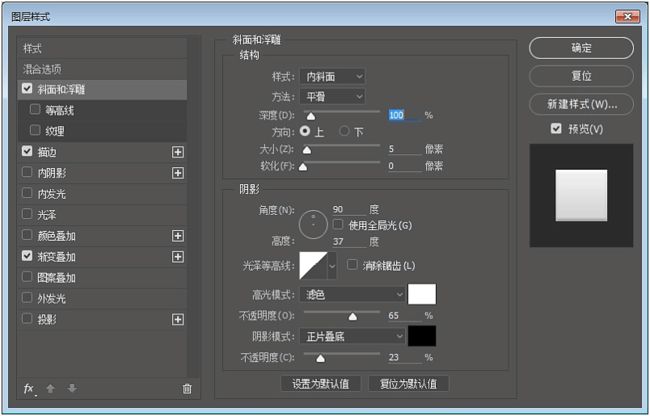Open the 方法 dropdown showing 平滑

point(332,97)
